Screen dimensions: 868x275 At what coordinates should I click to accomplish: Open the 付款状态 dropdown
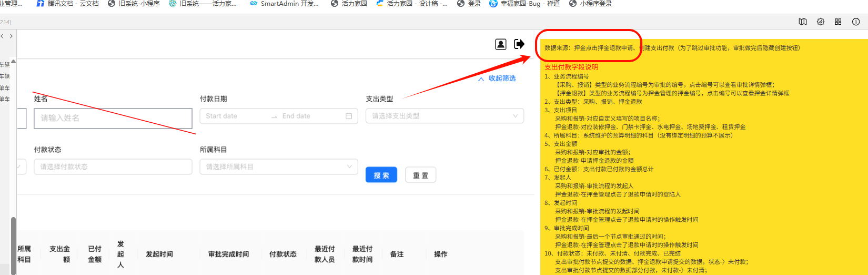tap(113, 166)
